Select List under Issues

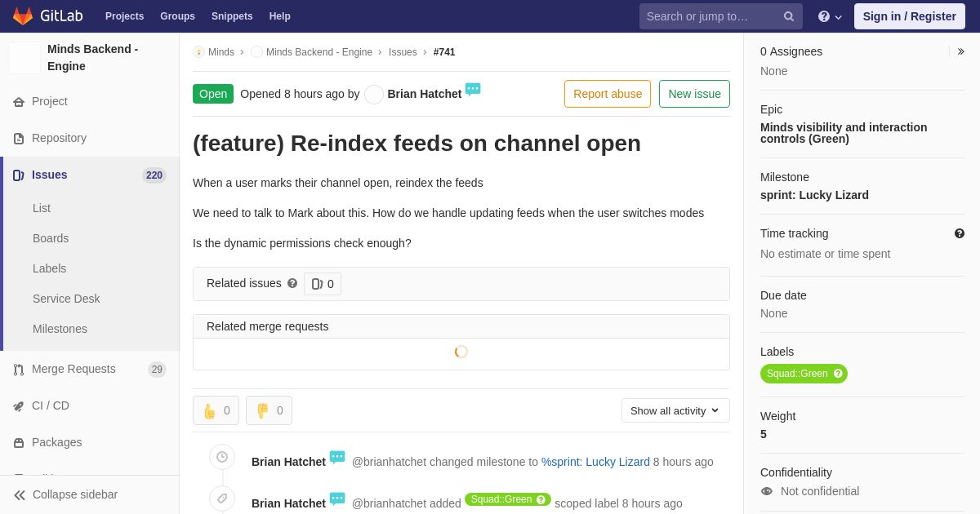(x=42, y=208)
